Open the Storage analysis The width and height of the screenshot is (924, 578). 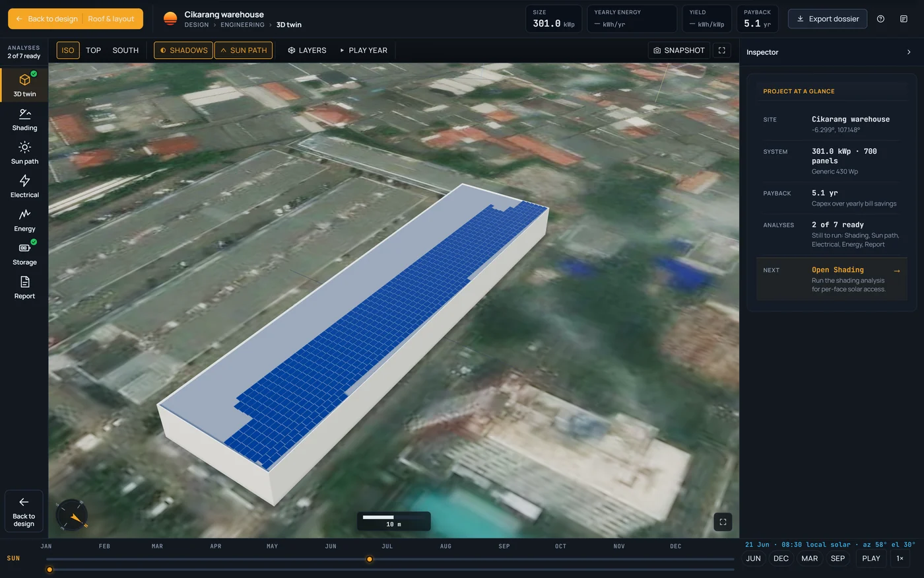[x=24, y=254]
